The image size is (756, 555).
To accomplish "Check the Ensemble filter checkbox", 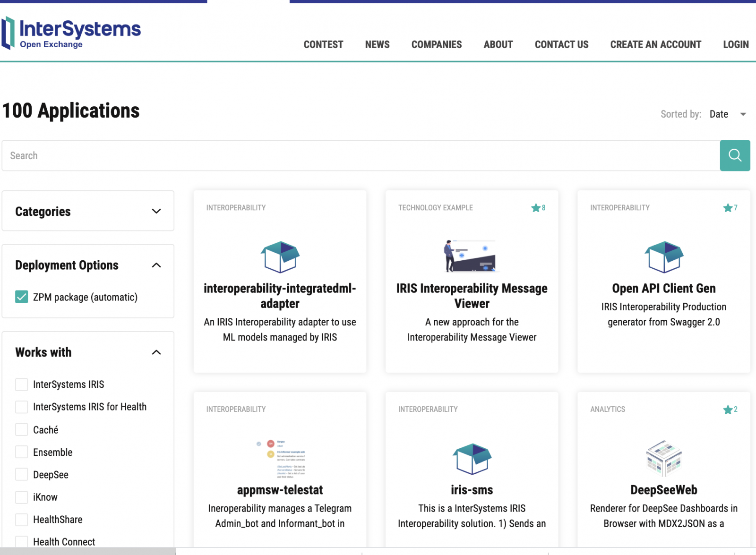I will point(22,452).
